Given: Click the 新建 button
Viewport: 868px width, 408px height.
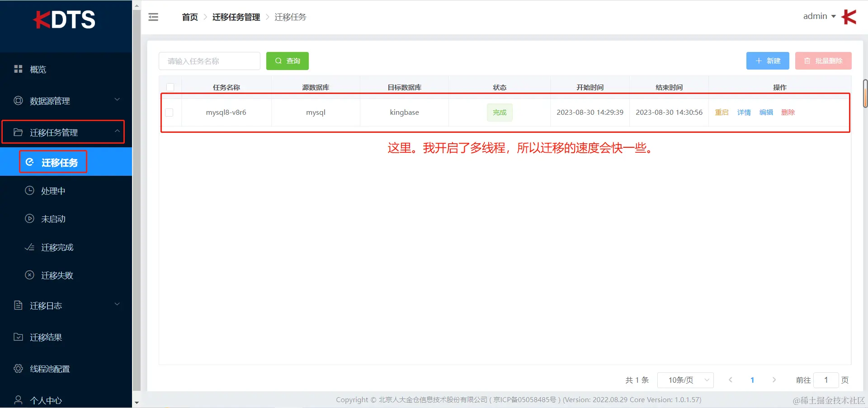Looking at the screenshot, I should point(768,61).
